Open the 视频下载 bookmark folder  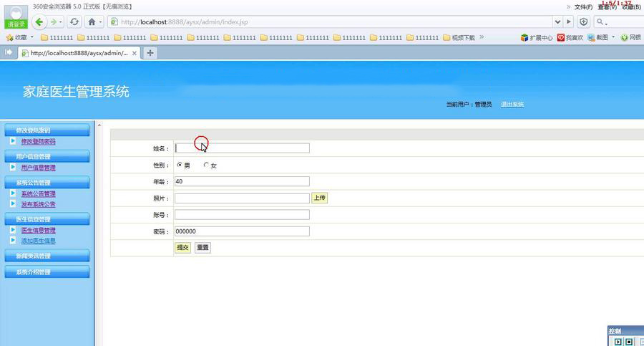(x=458, y=38)
